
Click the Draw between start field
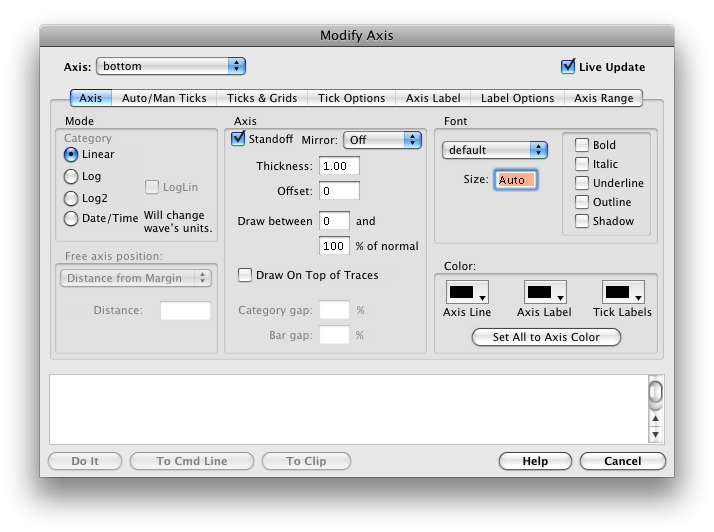point(334,221)
